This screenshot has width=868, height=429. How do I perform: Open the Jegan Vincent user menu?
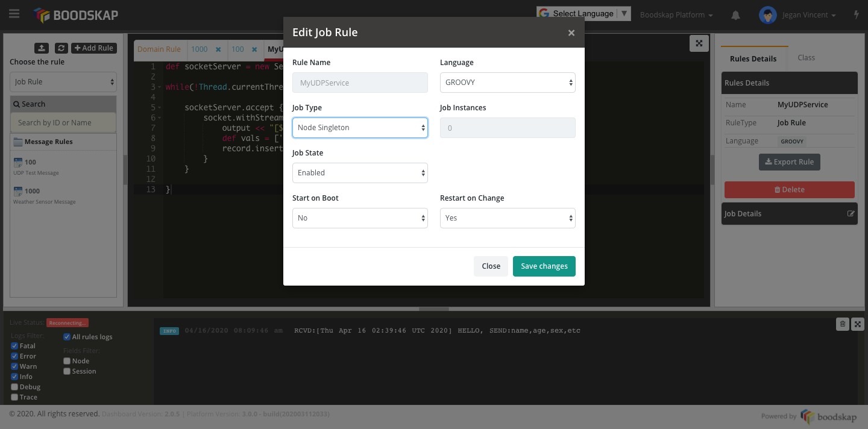click(x=809, y=15)
